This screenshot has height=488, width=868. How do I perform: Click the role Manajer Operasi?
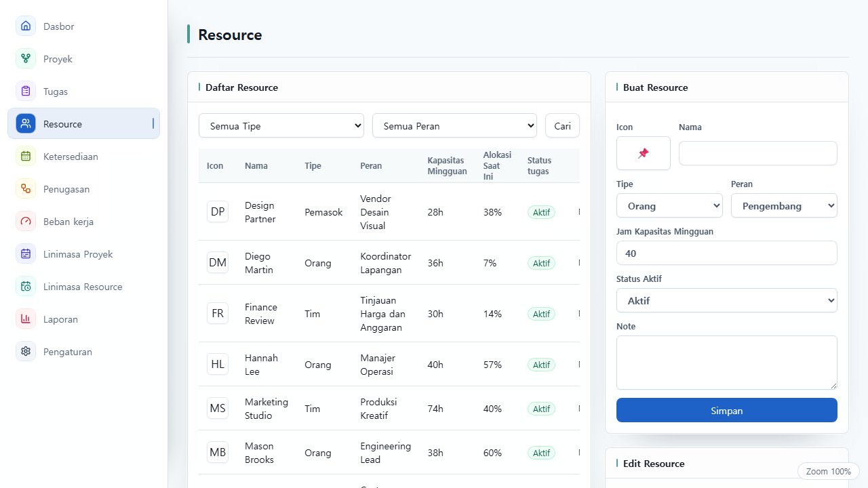coord(378,365)
